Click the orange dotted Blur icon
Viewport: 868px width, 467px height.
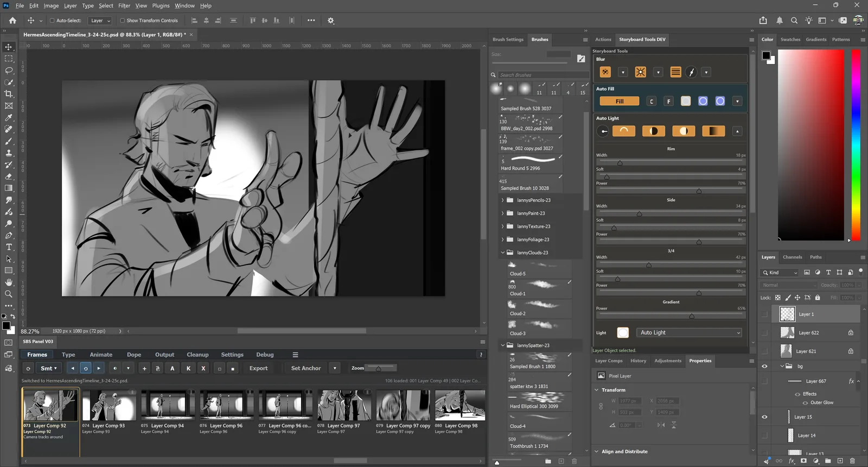click(x=605, y=72)
